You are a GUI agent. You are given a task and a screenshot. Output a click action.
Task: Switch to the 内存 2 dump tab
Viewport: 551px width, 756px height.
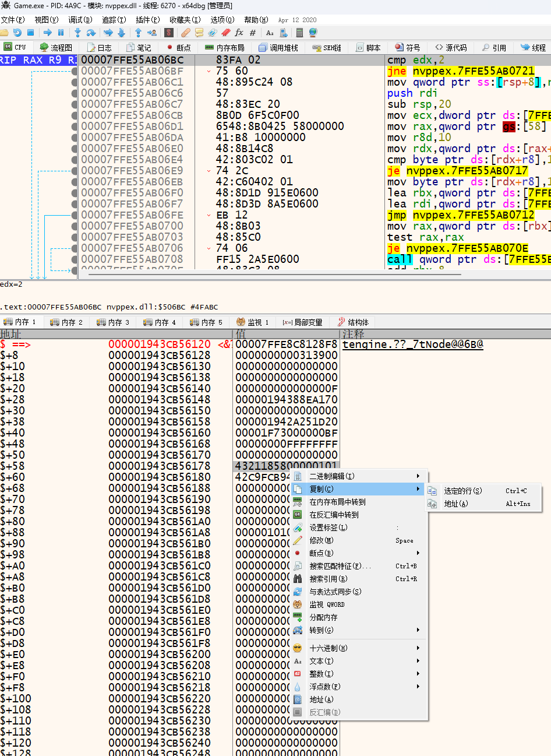click(66, 322)
